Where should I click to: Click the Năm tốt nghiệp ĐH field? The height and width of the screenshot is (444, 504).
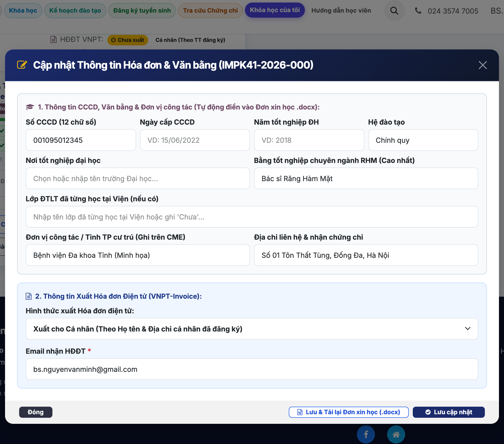(x=309, y=140)
